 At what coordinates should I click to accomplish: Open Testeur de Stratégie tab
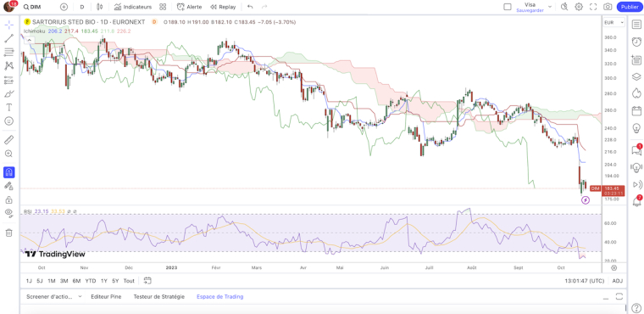pos(159,296)
